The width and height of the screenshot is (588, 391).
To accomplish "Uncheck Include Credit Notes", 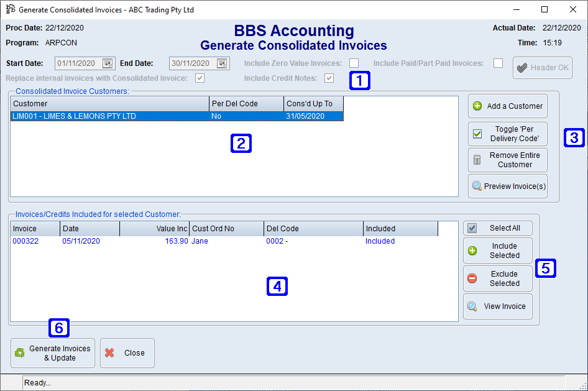I will [x=329, y=78].
